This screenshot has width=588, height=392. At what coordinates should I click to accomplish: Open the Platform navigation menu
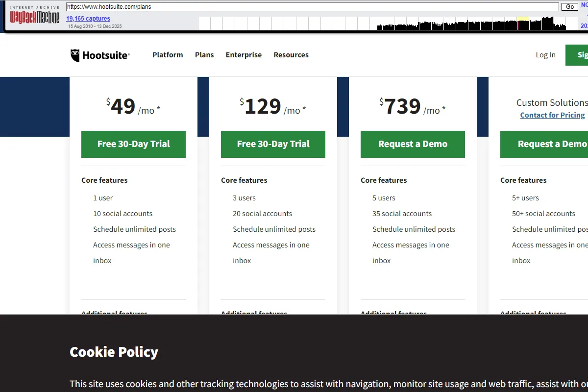click(x=168, y=55)
